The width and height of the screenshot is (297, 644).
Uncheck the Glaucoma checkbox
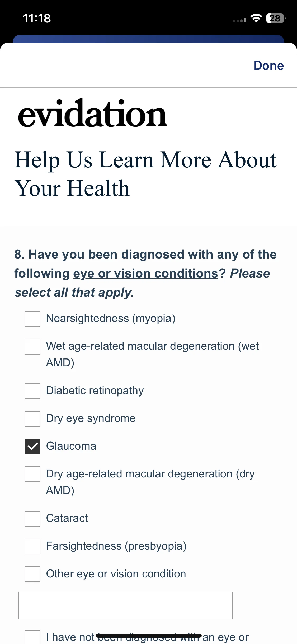tap(32, 447)
